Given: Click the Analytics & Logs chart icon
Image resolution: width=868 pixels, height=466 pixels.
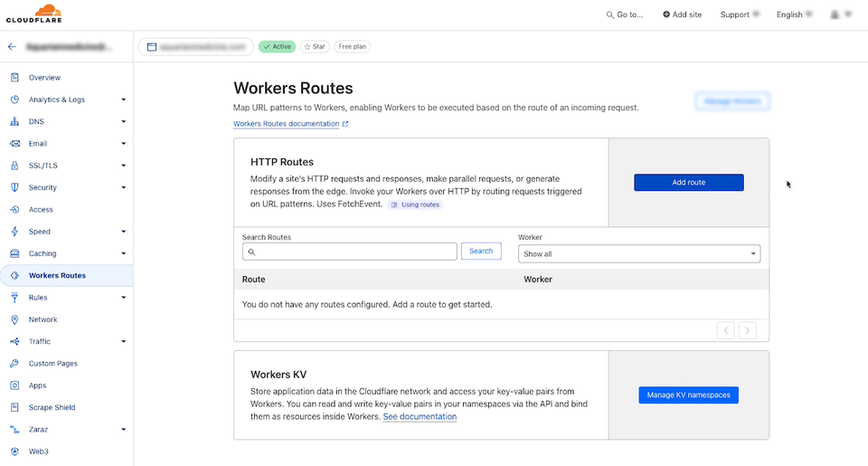Looking at the screenshot, I should pyautogui.click(x=15, y=100).
